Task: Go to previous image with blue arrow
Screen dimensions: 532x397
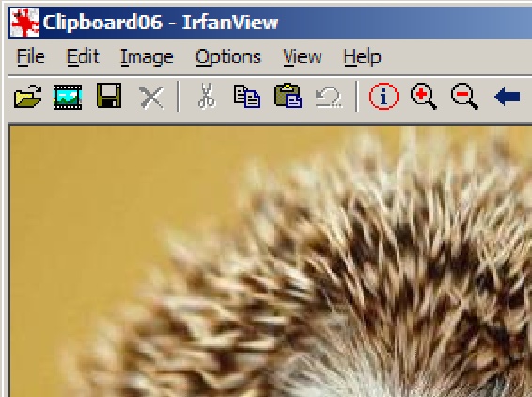Action: (x=508, y=97)
